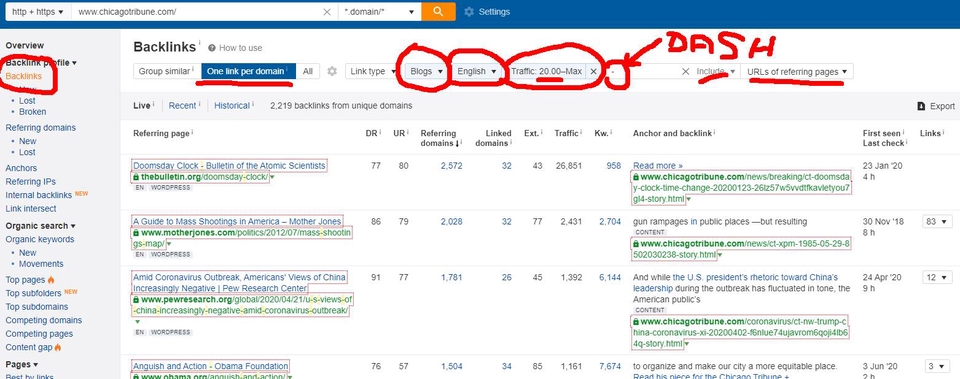Open Settings gear in top bar
The width and height of the screenshot is (960, 379).
487,12
